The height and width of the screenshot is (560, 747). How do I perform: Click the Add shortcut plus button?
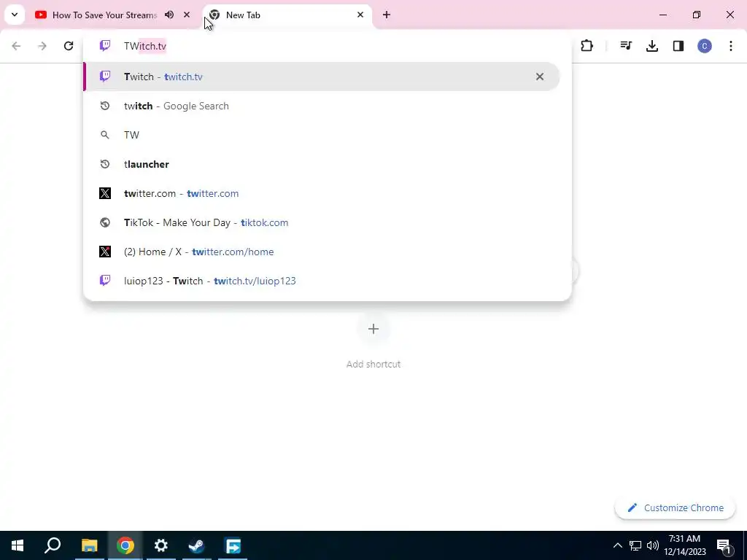tap(373, 329)
